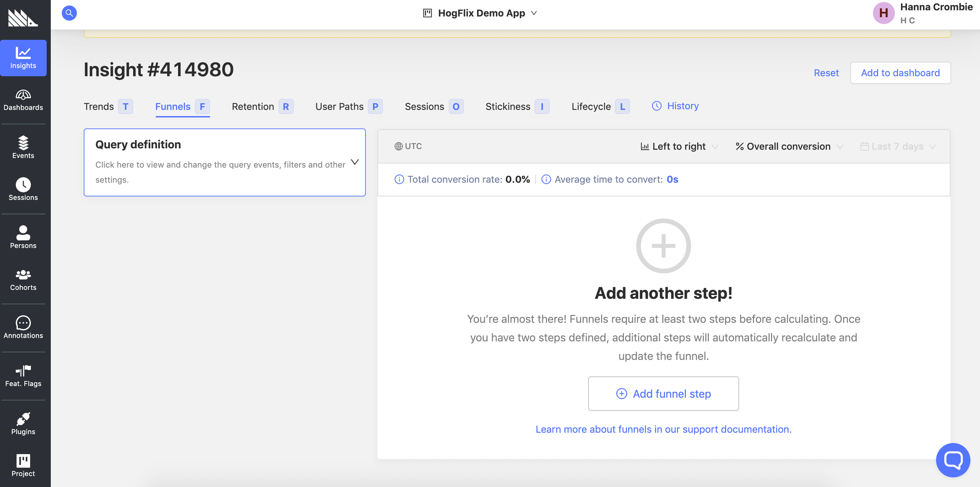The image size is (980, 487).
Task: Open Cohorts in the sidebar
Action: 23,279
